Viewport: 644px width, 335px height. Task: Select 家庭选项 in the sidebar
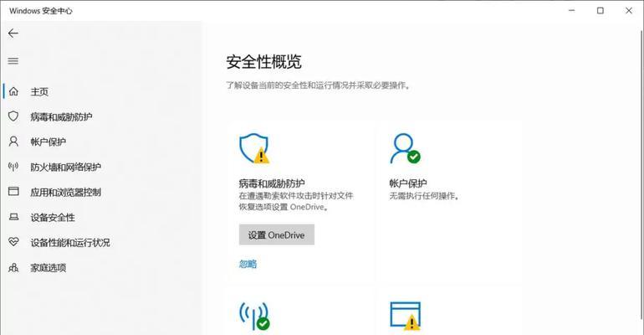click(48, 268)
